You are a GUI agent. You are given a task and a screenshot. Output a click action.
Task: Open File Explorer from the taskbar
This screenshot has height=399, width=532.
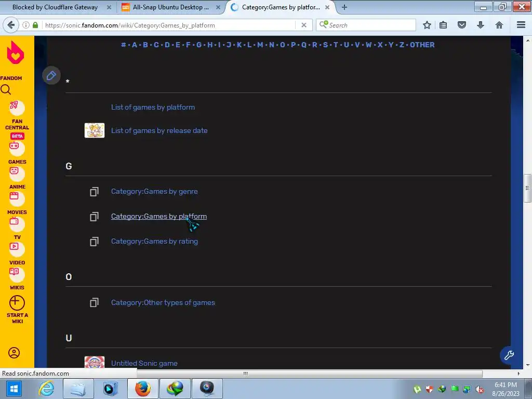click(x=78, y=389)
